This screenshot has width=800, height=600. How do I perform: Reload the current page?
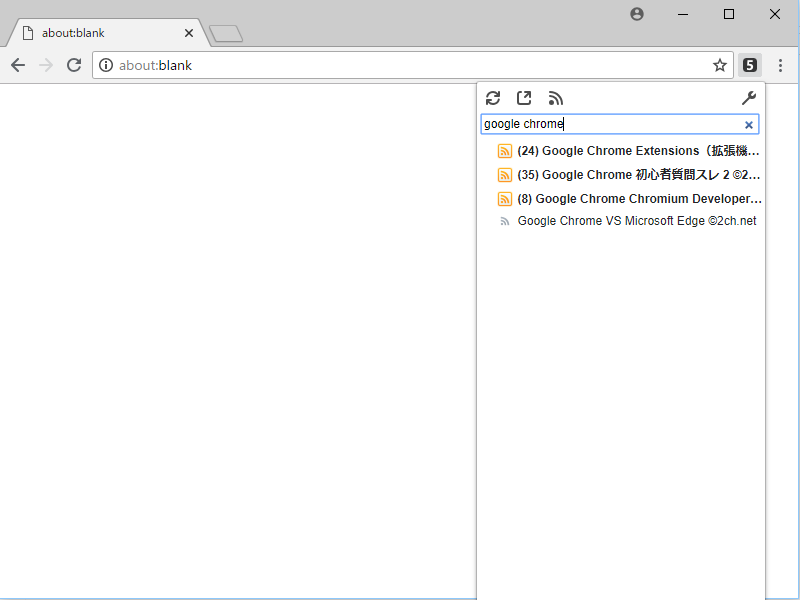click(x=74, y=65)
